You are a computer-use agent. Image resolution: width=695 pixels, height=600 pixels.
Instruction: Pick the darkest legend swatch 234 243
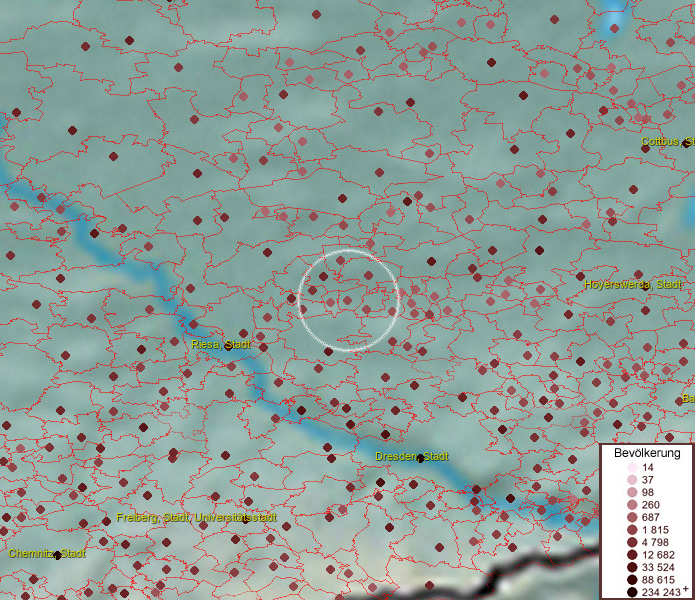click(631, 592)
